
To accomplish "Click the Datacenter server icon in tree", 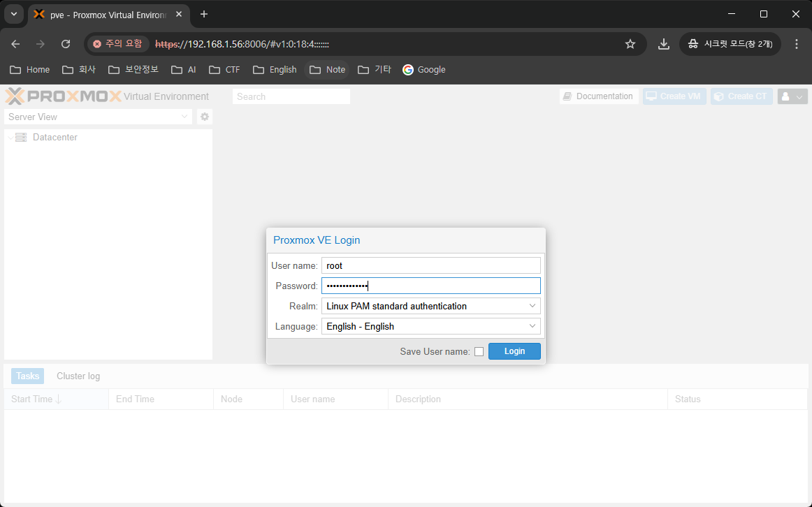I will 21,137.
